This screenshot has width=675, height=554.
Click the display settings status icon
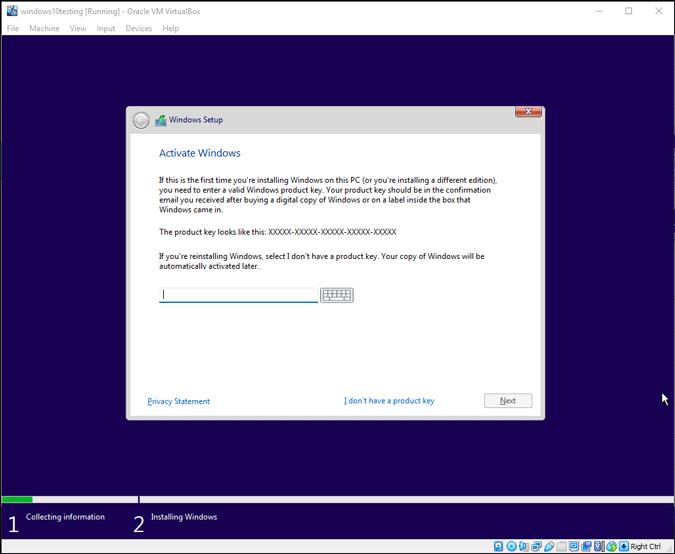pos(572,546)
